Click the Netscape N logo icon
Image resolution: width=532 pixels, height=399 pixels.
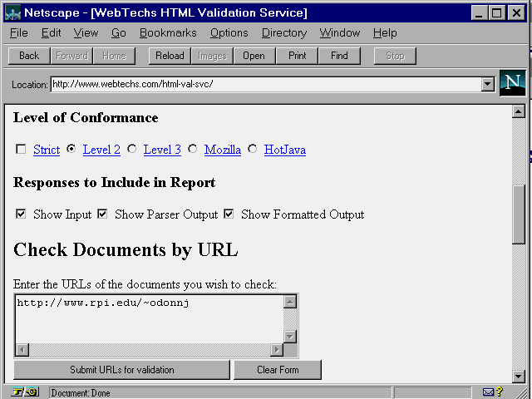513,83
